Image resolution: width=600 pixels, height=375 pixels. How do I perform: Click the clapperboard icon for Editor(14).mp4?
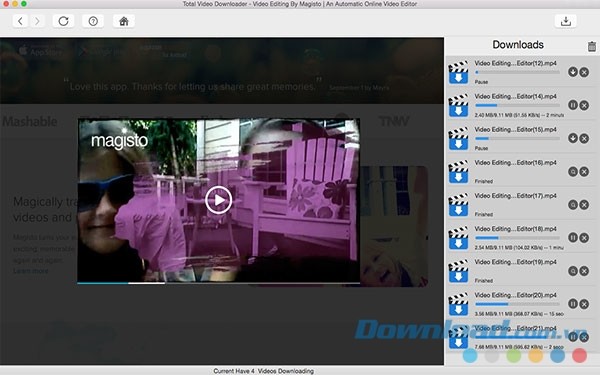point(458,105)
